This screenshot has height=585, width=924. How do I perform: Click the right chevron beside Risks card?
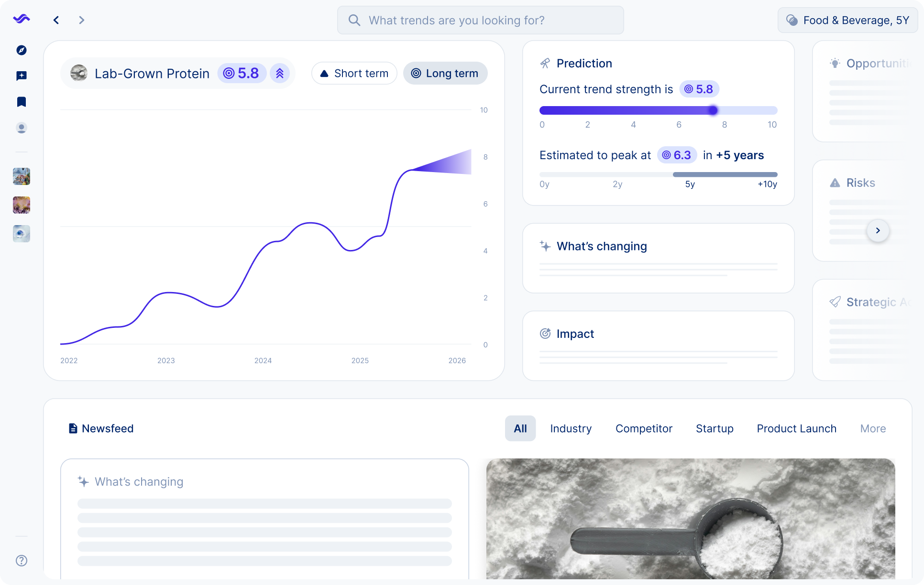[878, 230]
